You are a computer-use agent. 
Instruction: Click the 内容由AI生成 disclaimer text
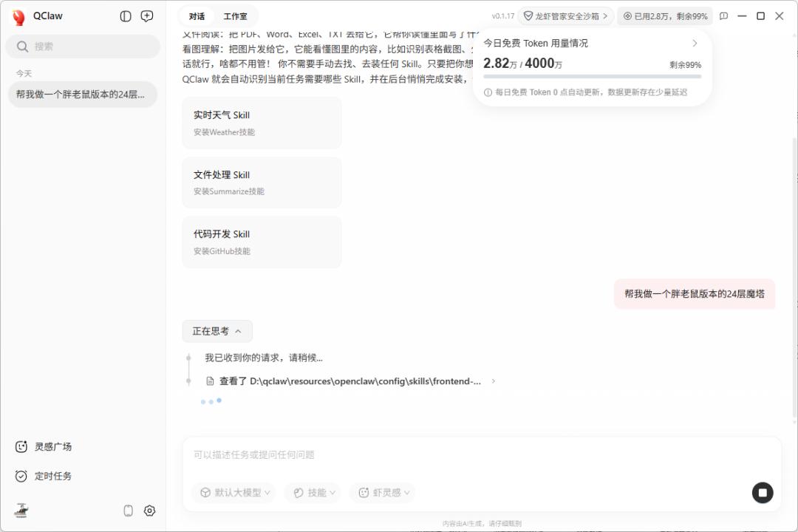pyautogui.click(x=482, y=523)
